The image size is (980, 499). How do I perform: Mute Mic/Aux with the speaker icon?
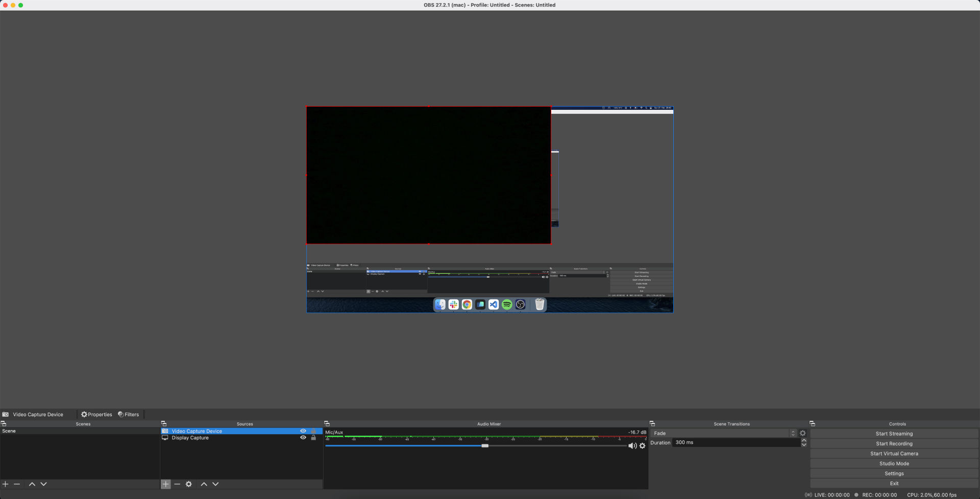click(x=632, y=446)
